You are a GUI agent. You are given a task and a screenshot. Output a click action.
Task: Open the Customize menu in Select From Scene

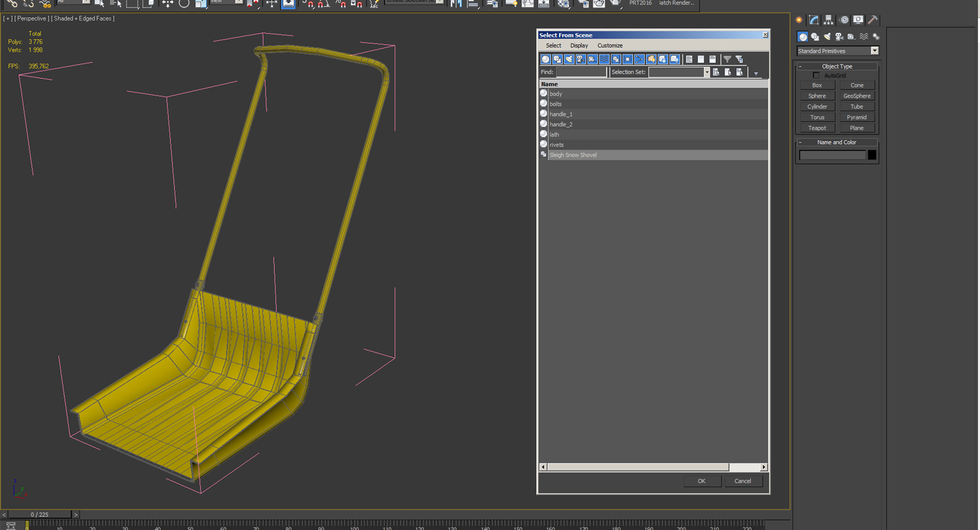(610, 46)
